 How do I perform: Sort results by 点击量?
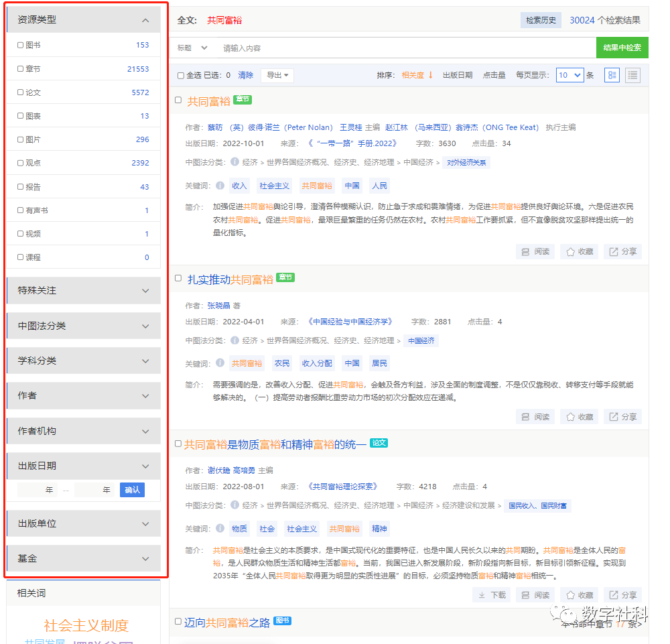[x=494, y=75]
